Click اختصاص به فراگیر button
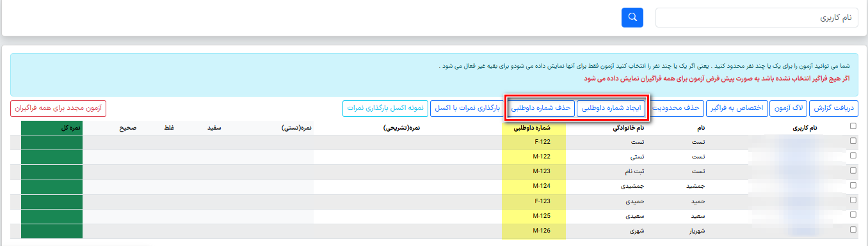 [737, 109]
